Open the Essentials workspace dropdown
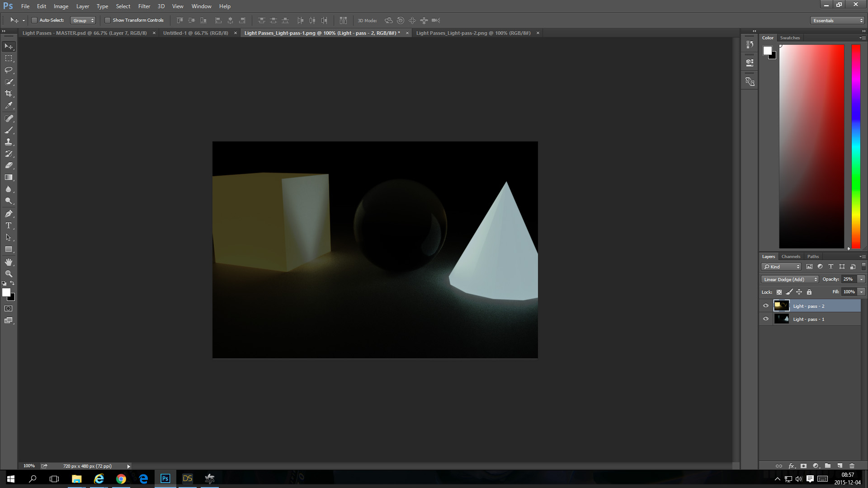868x488 pixels. pos(837,20)
